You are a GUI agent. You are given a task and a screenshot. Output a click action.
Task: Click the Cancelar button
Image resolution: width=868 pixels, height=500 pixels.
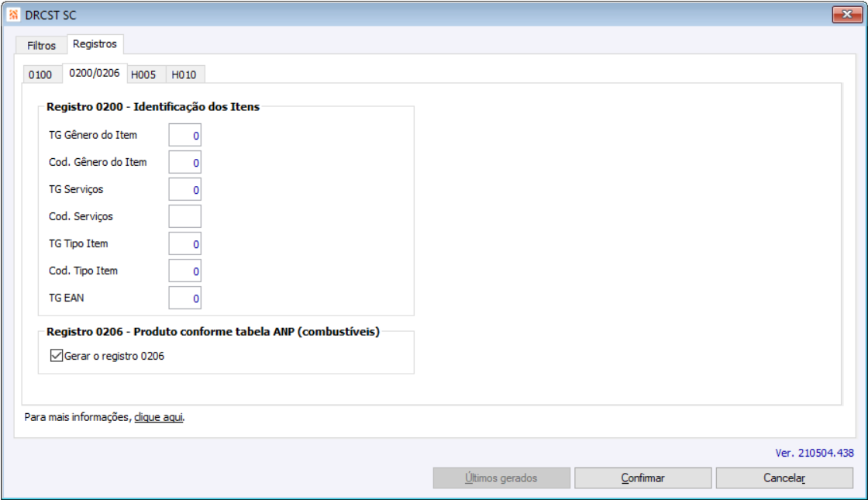click(784, 478)
